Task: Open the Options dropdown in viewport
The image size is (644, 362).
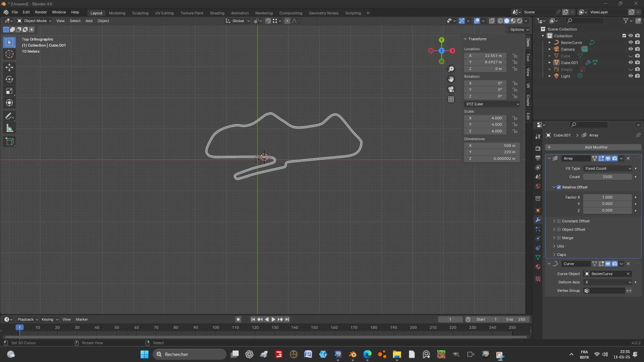Action: tap(519, 29)
